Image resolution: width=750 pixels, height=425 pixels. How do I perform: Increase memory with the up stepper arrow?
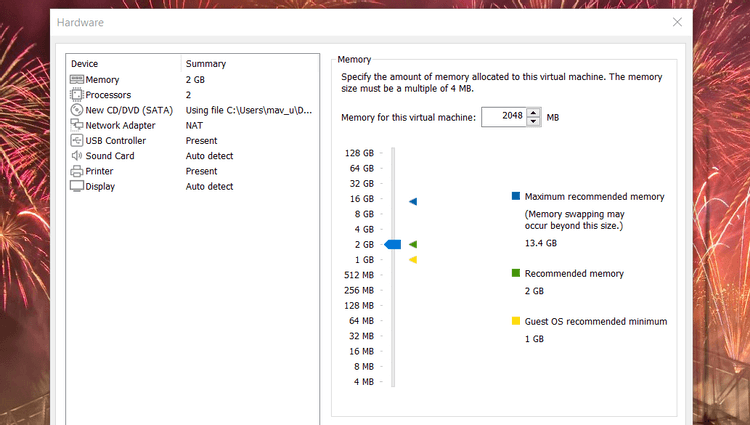coord(533,113)
